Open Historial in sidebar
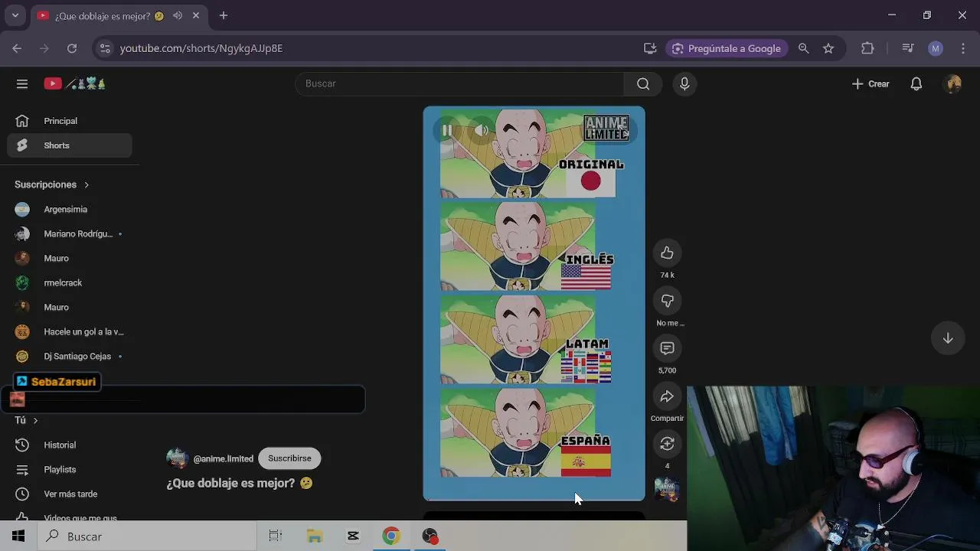 70,445
